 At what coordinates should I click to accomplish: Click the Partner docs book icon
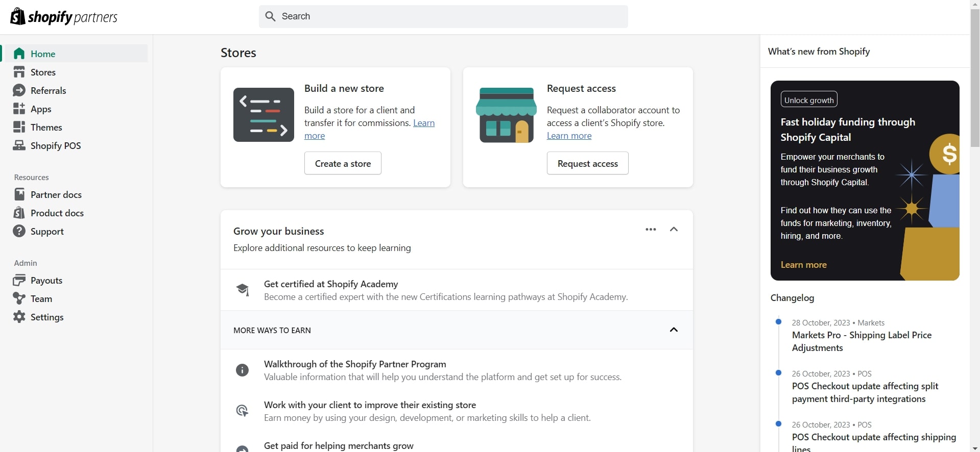[19, 194]
